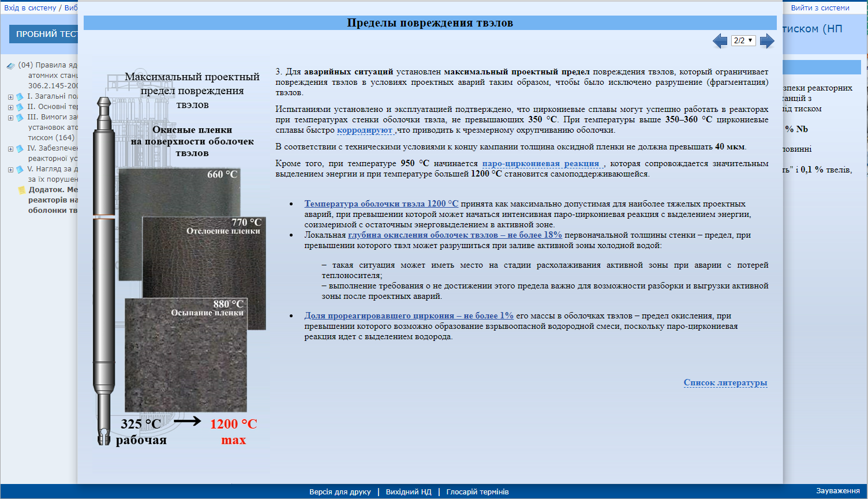Expand tree node 'I. Загальні по...'
This screenshot has width=868, height=499.
point(10,97)
